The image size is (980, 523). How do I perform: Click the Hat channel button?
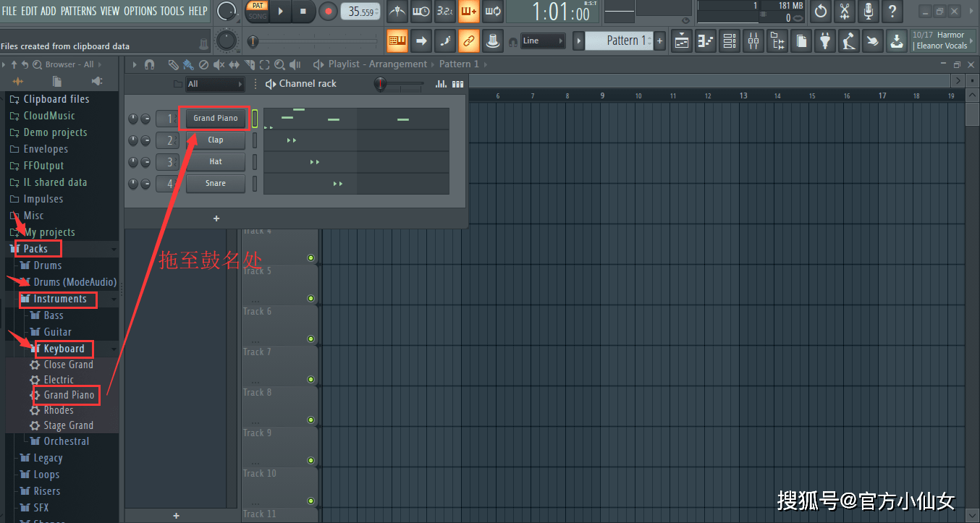(x=216, y=162)
